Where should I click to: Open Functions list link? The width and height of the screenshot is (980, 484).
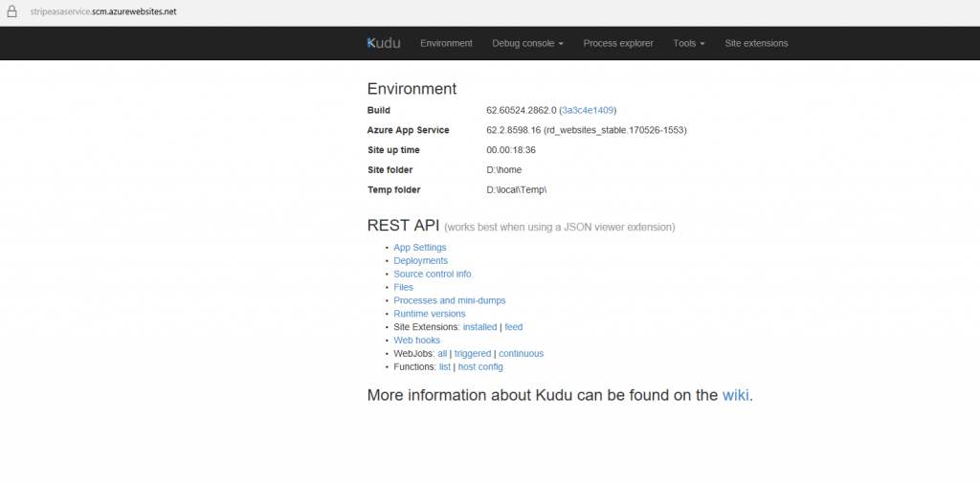(x=444, y=366)
